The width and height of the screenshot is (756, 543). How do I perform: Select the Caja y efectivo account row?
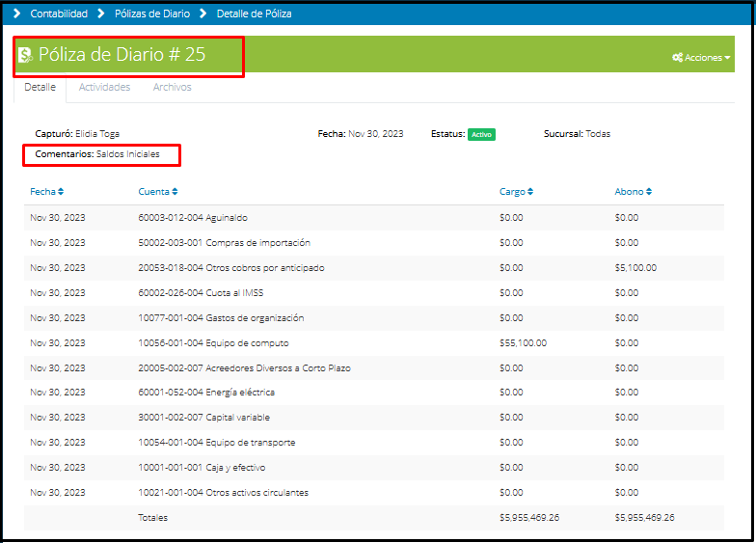[x=202, y=468]
